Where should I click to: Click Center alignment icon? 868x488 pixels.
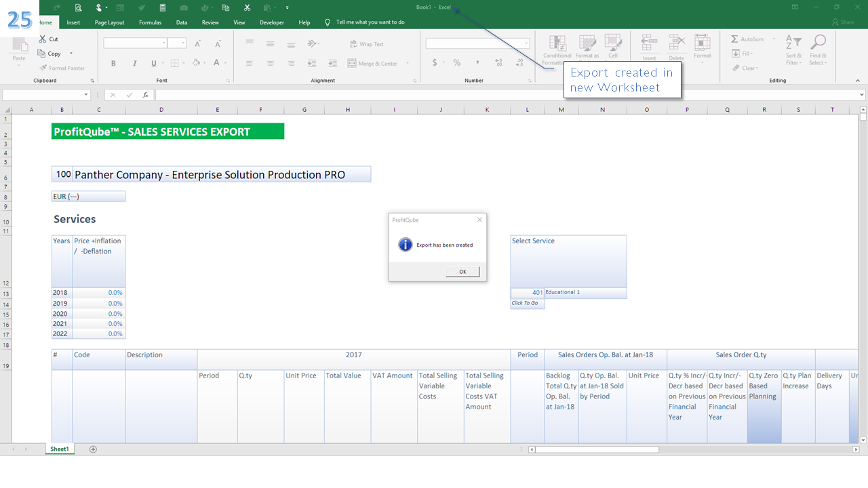(270, 63)
